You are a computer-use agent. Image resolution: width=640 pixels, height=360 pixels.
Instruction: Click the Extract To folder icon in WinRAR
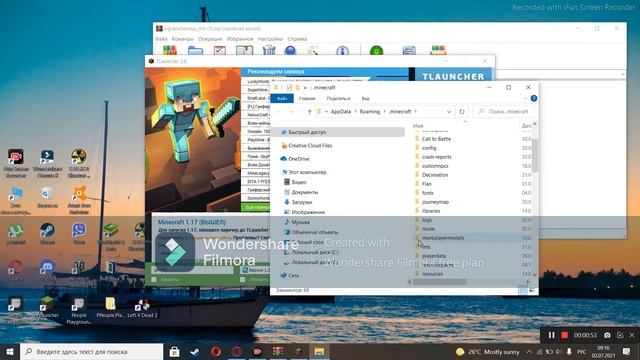coord(196,50)
